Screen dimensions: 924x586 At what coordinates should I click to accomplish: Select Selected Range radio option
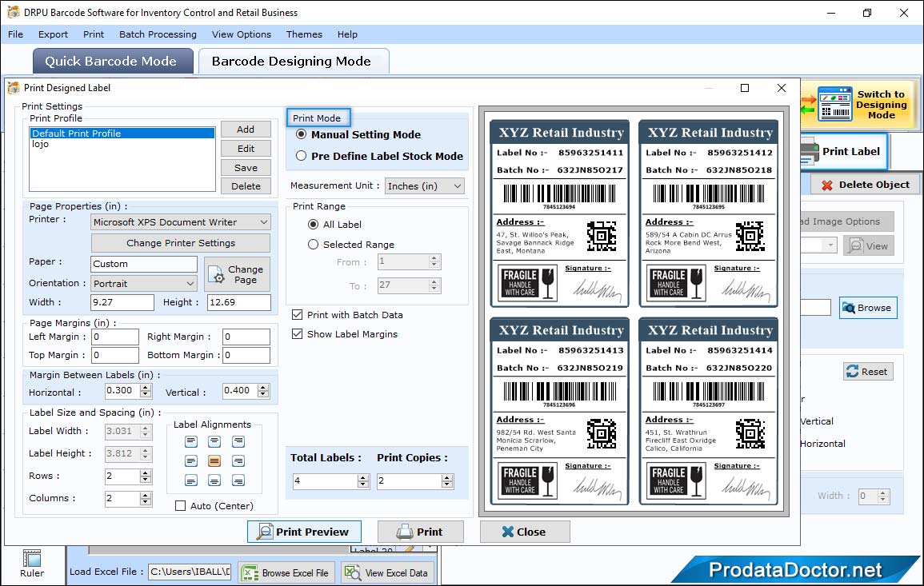tap(314, 245)
